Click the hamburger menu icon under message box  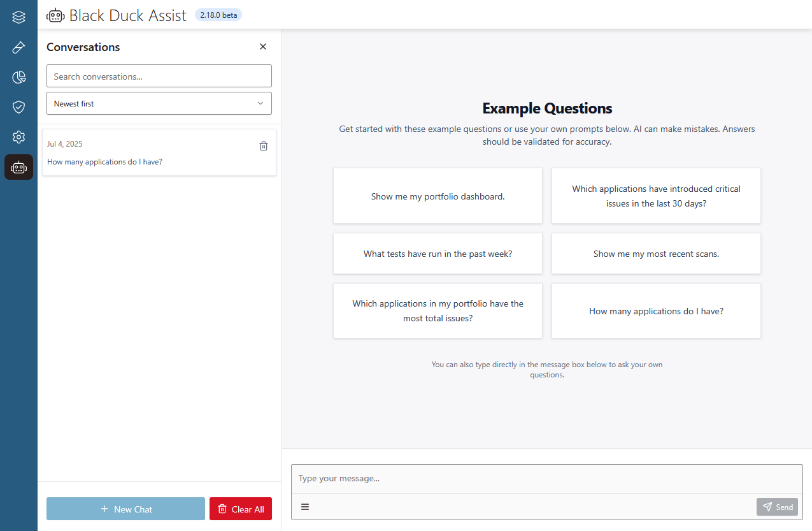point(305,507)
